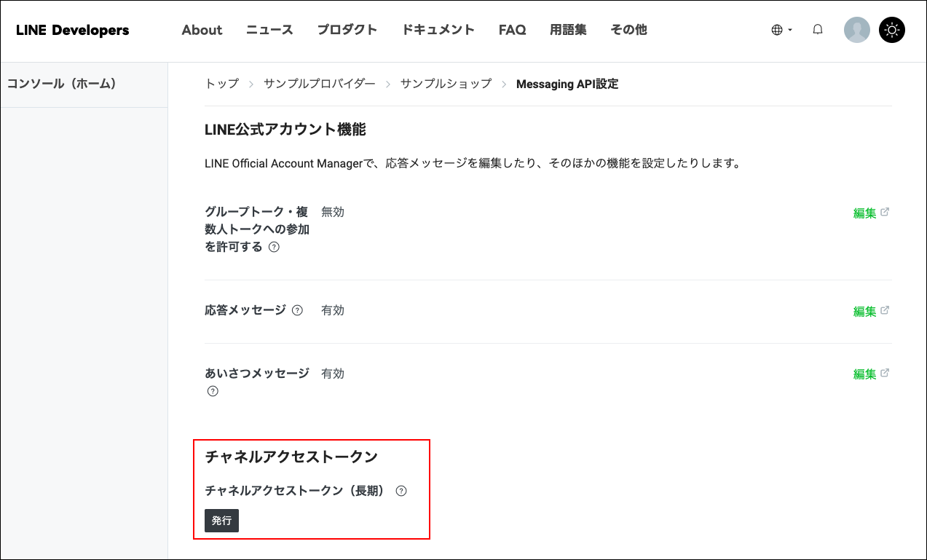927x560 pixels.
Task: Click 編集 link for 応答メッセージ row
Action: (x=864, y=311)
